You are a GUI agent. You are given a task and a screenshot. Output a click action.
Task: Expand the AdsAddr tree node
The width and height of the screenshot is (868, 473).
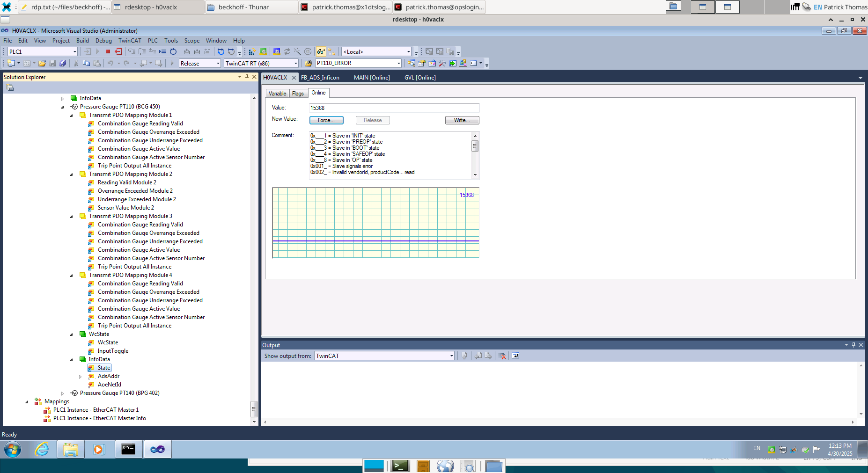click(x=81, y=377)
